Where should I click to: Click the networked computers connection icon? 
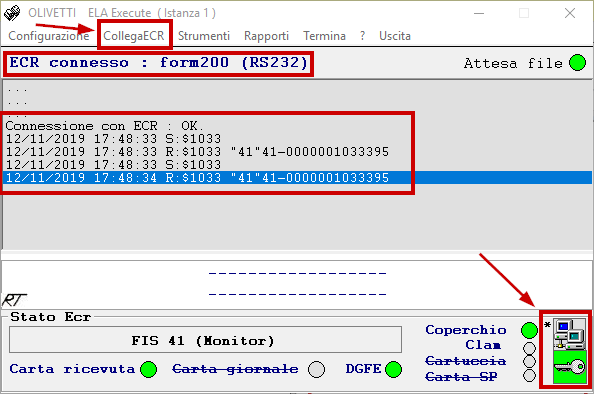click(569, 333)
